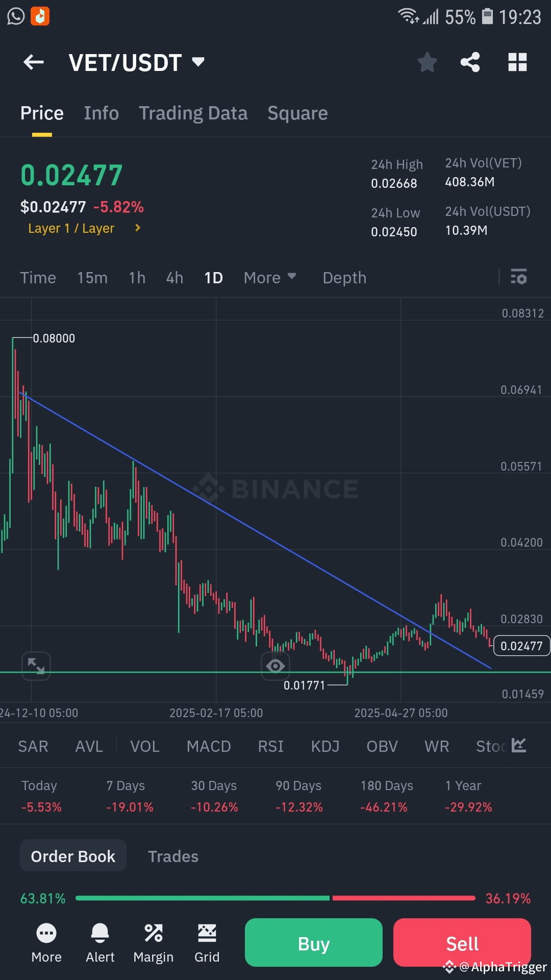
Task: Open the four-square layout grid icon
Action: click(517, 62)
